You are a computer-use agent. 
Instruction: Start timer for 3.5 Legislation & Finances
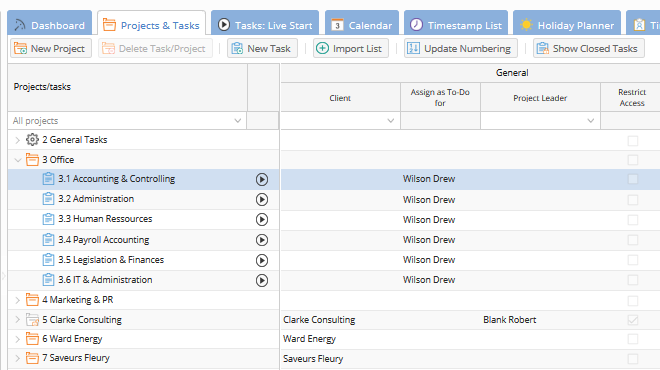(262, 260)
